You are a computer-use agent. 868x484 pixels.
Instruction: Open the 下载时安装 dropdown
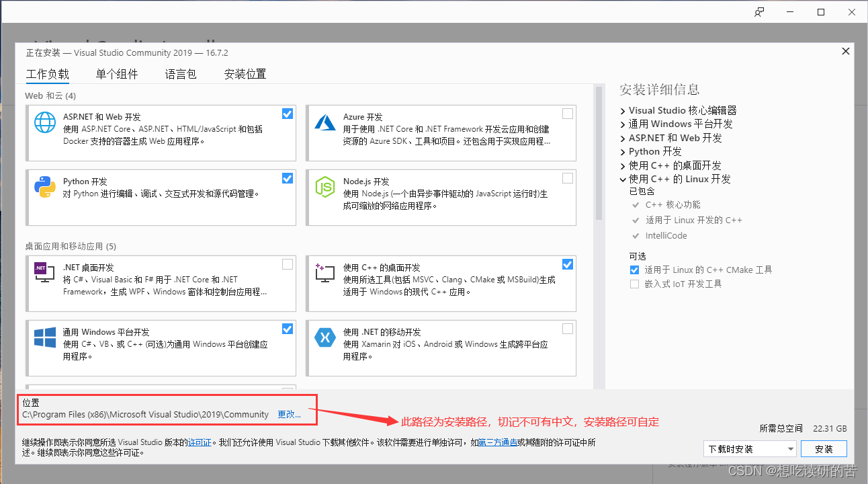(x=791, y=448)
